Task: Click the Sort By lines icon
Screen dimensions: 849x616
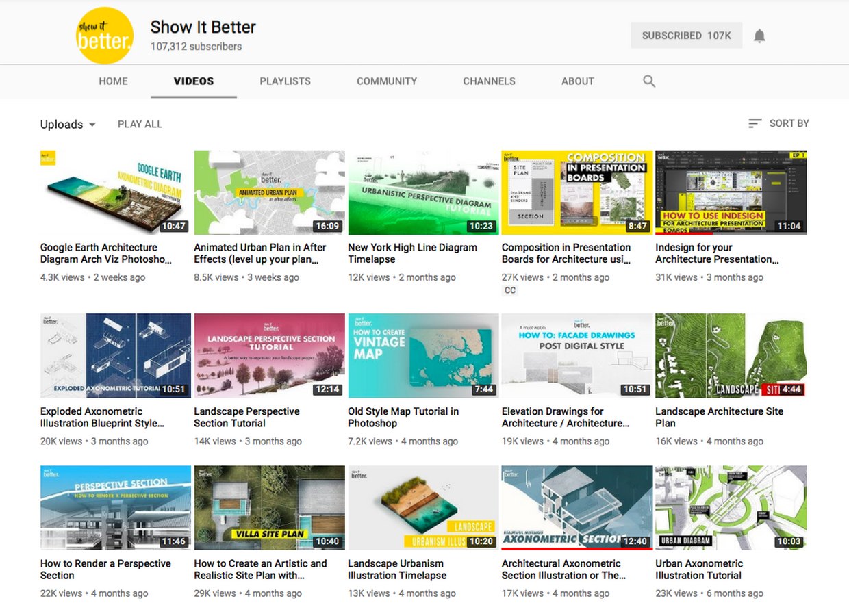Action: [755, 123]
